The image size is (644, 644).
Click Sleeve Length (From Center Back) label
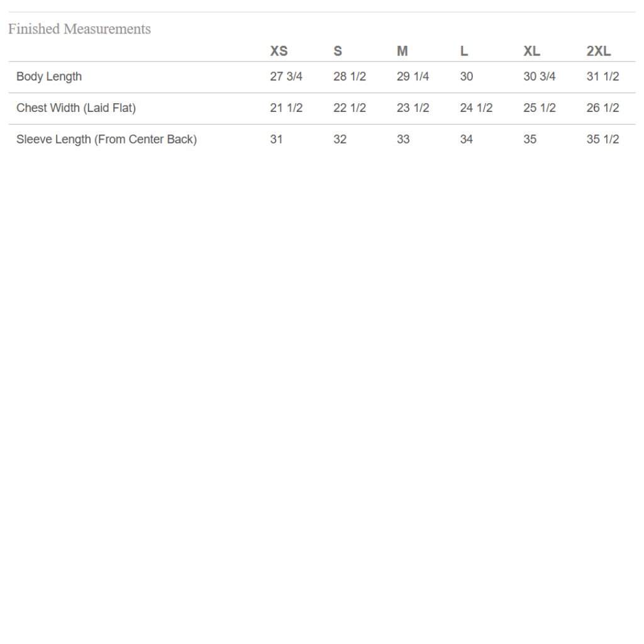(106, 140)
